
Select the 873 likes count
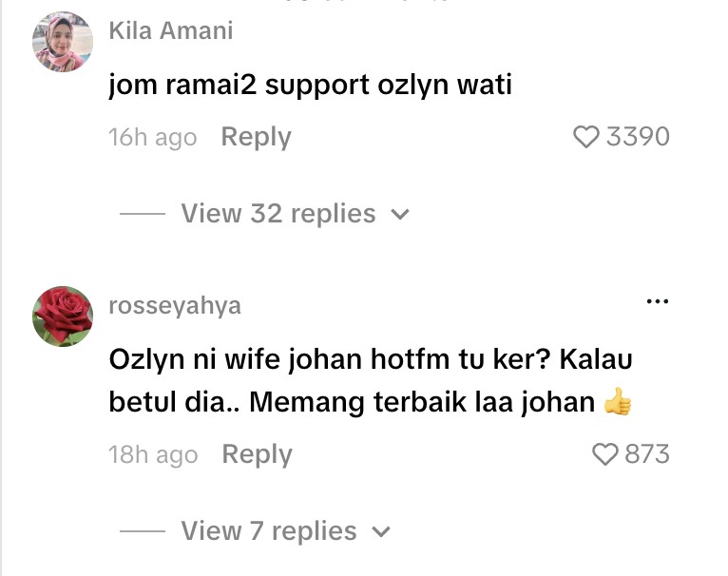tap(647, 453)
